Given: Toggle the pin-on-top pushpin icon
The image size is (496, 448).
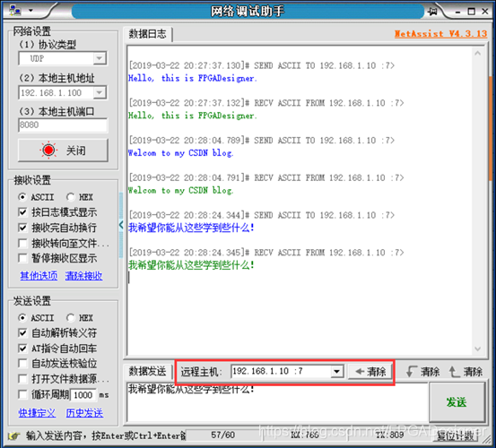Looking at the screenshot, I should (x=432, y=12).
